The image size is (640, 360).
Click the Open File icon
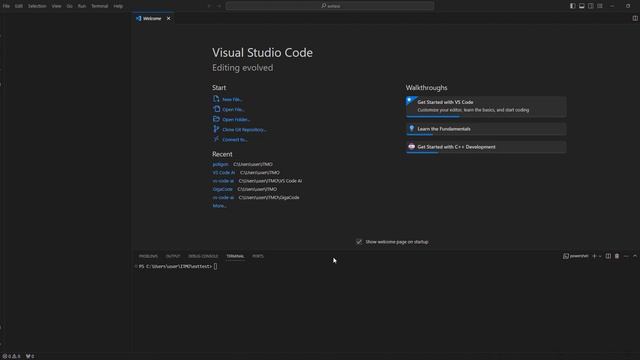(216, 109)
